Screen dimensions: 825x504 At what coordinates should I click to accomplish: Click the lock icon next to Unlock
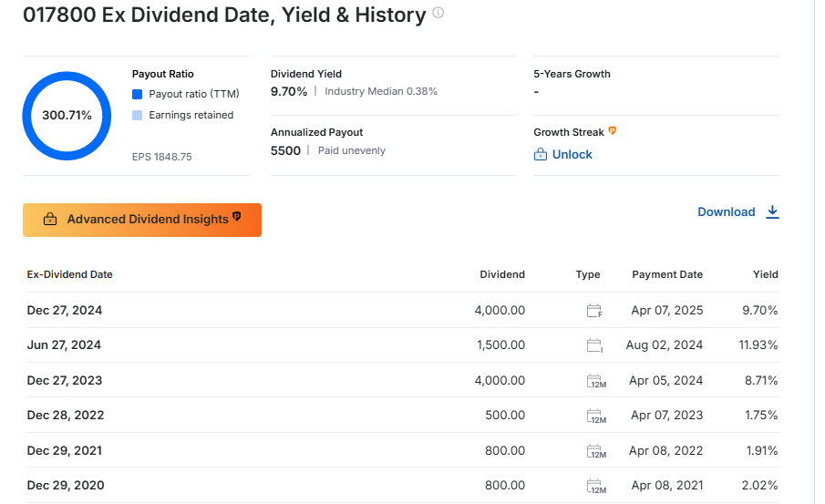point(541,155)
